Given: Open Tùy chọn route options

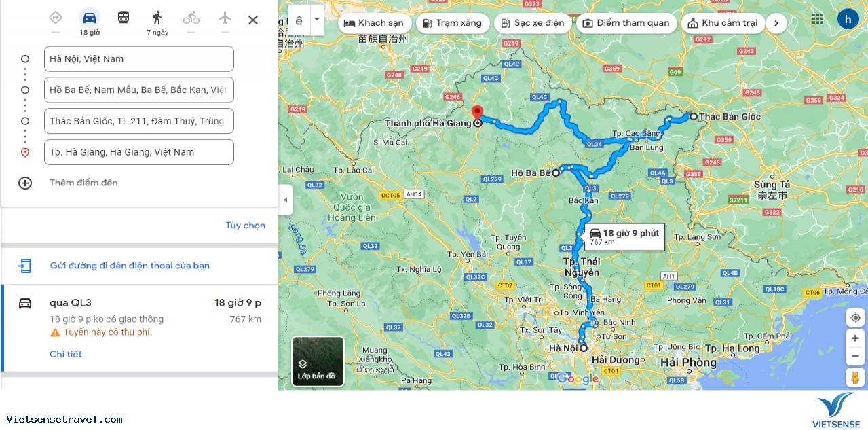Looking at the screenshot, I should 245,226.
